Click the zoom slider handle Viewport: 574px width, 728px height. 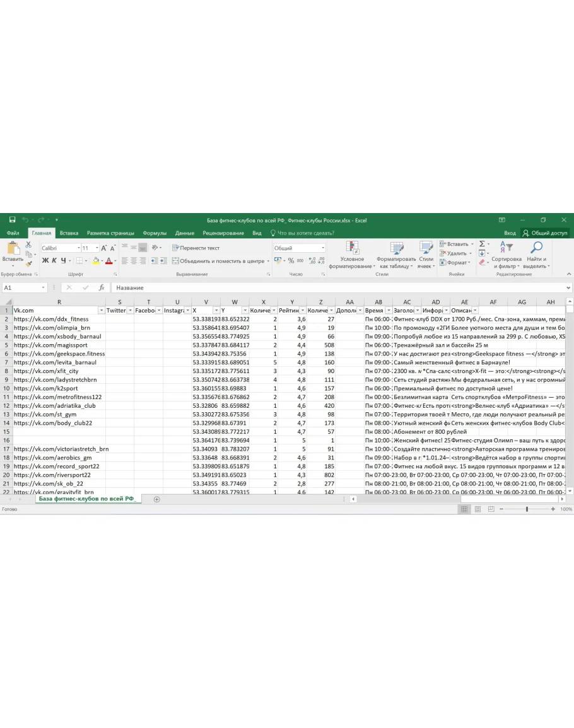click(x=527, y=509)
